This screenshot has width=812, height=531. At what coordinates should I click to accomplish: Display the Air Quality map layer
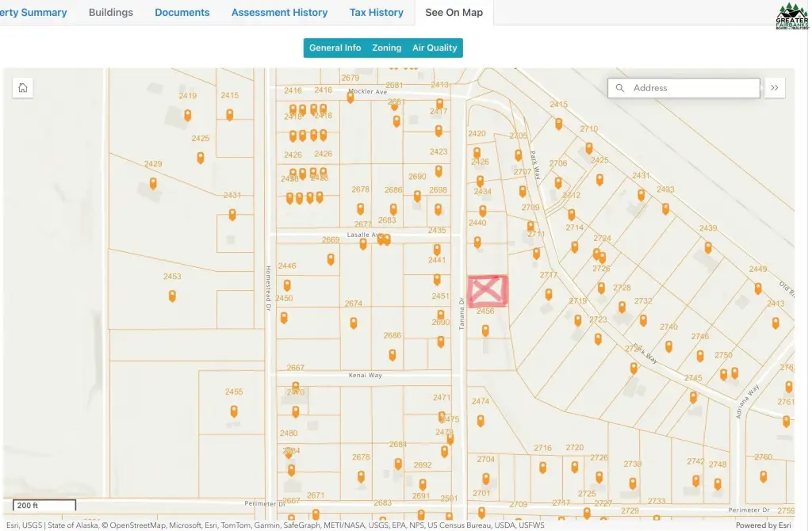click(x=435, y=48)
